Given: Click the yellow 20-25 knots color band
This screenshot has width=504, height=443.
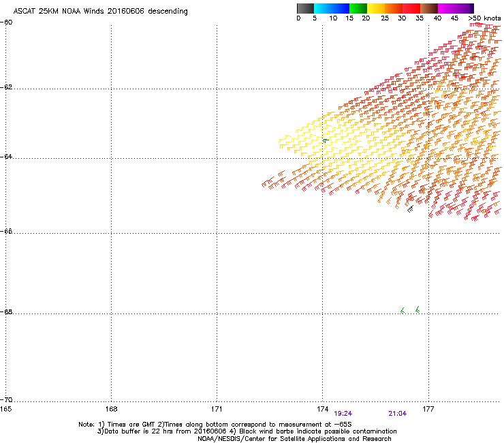Looking at the screenshot, I should point(376,8).
